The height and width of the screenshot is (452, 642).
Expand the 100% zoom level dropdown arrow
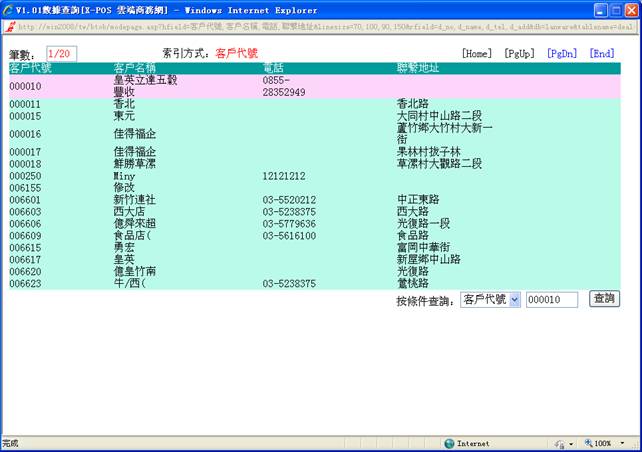tap(620, 443)
